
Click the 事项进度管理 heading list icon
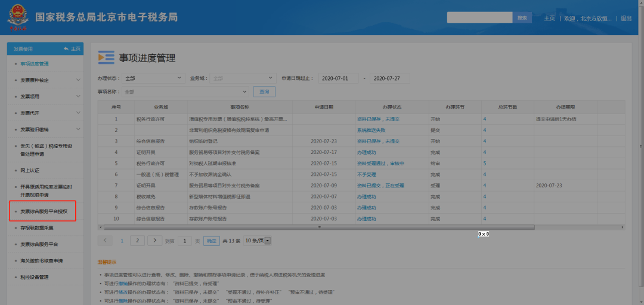point(106,58)
